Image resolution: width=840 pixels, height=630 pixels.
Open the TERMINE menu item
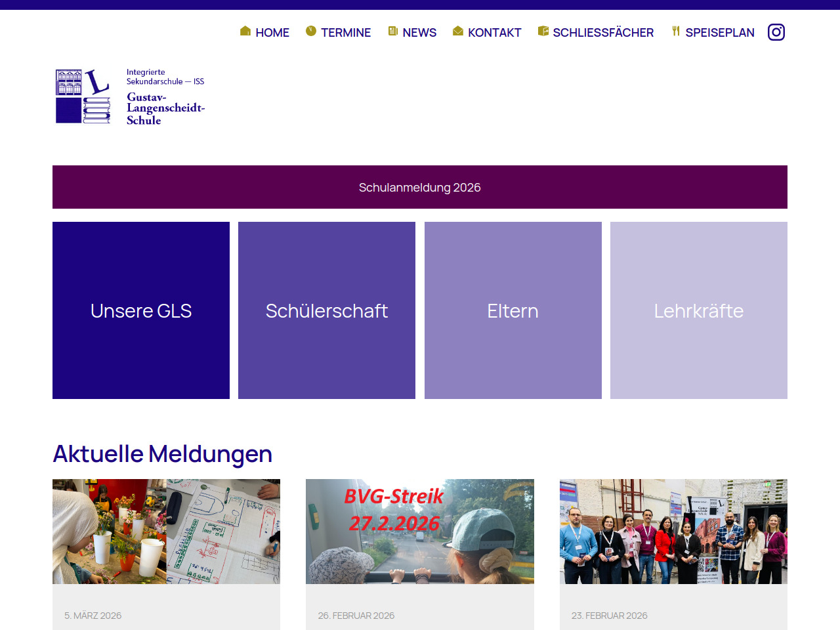click(345, 33)
